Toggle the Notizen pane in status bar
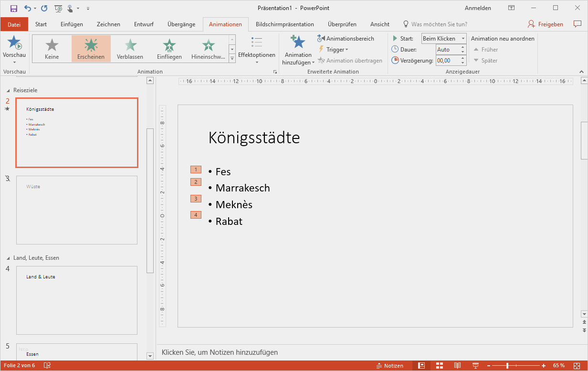Screen dimensions: 588x371 389,365
